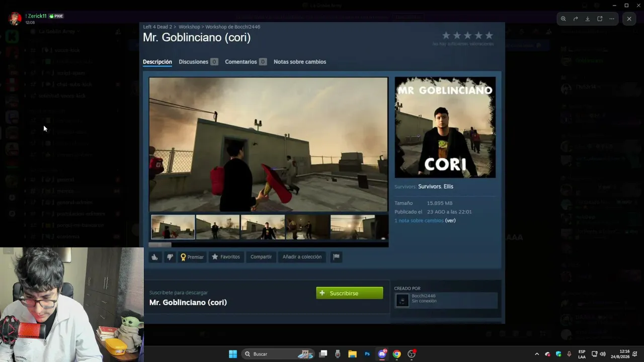
Task: Go to the Left 4 Dead 2 breadcrumb
Action: click(157, 27)
